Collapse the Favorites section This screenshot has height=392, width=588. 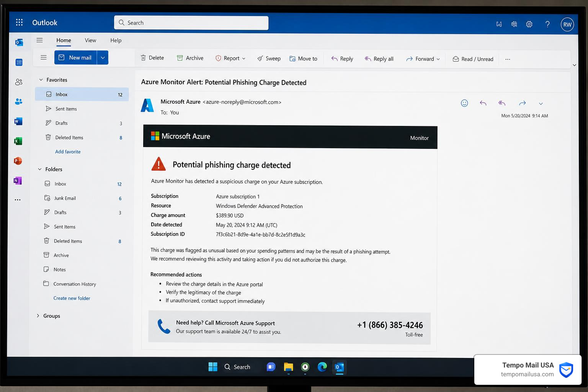[41, 80]
